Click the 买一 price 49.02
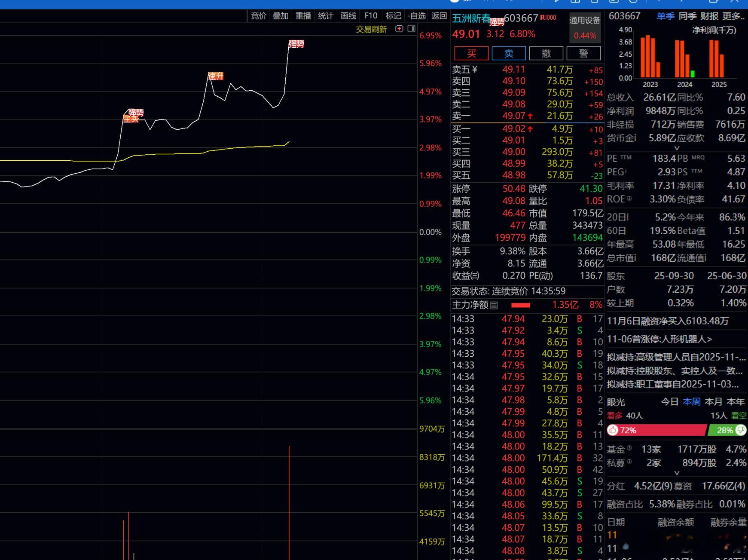 tap(513, 129)
